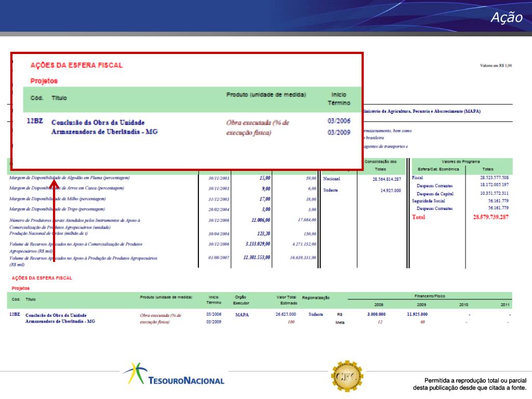Click the gold CFC seal emblem
The height and width of the screenshot is (399, 532).
point(347,376)
